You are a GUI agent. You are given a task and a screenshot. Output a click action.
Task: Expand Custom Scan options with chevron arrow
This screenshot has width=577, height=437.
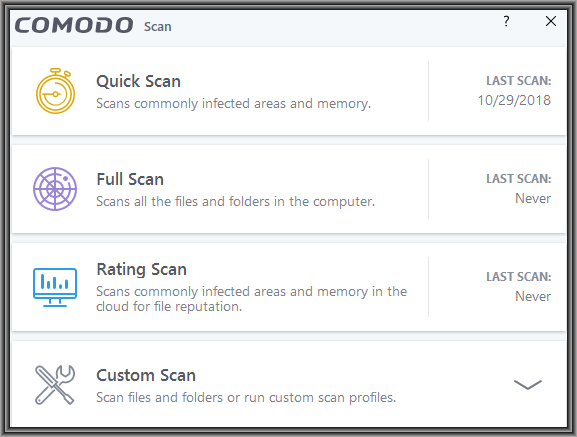528,384
